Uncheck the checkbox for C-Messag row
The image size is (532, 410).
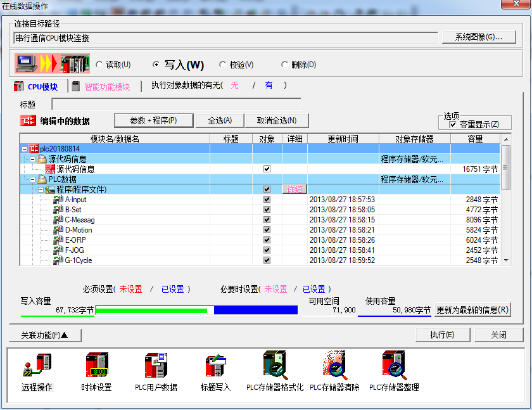(x=267, y=220)
